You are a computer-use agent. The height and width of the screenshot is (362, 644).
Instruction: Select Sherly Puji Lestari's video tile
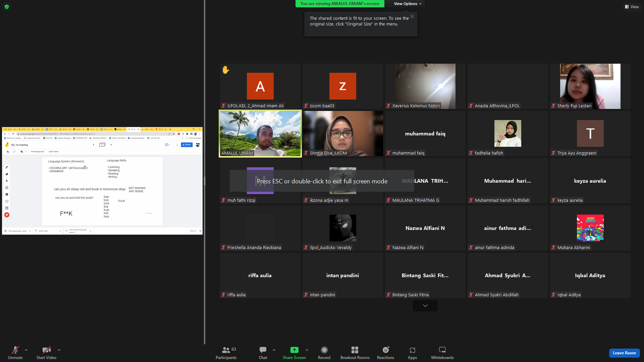590,86
